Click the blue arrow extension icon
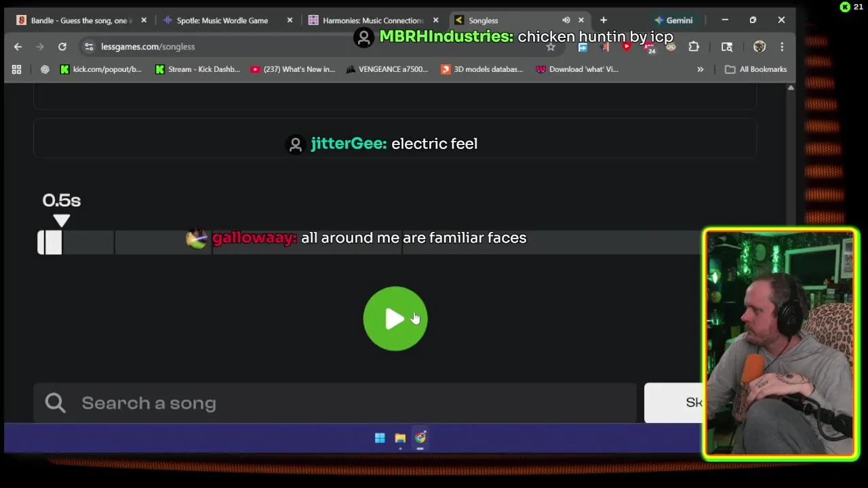The image size is (868, 488). (583, 47)
